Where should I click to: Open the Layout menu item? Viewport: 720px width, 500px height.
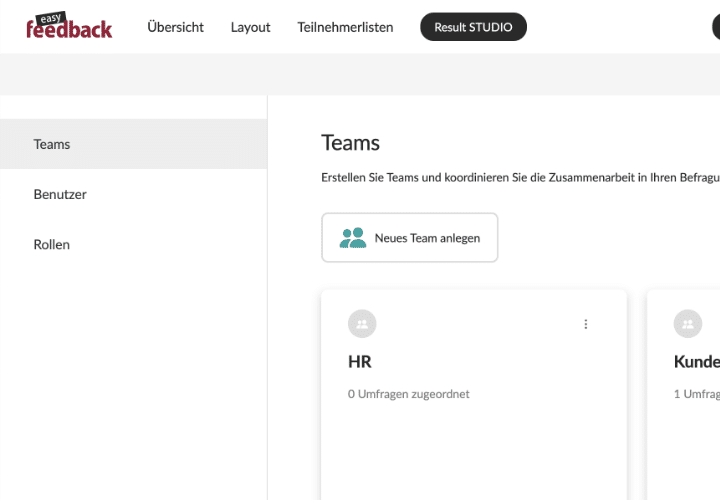(x=250, y=28)
